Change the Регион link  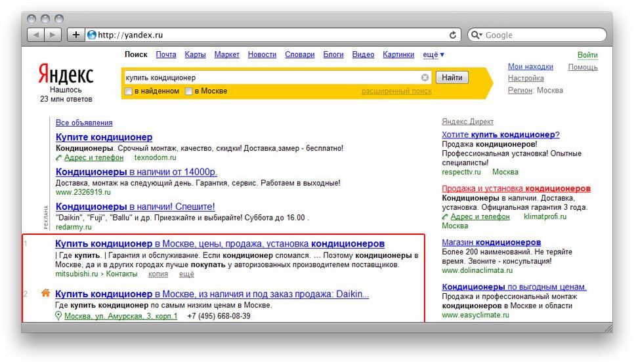click(x=520, y=91)
